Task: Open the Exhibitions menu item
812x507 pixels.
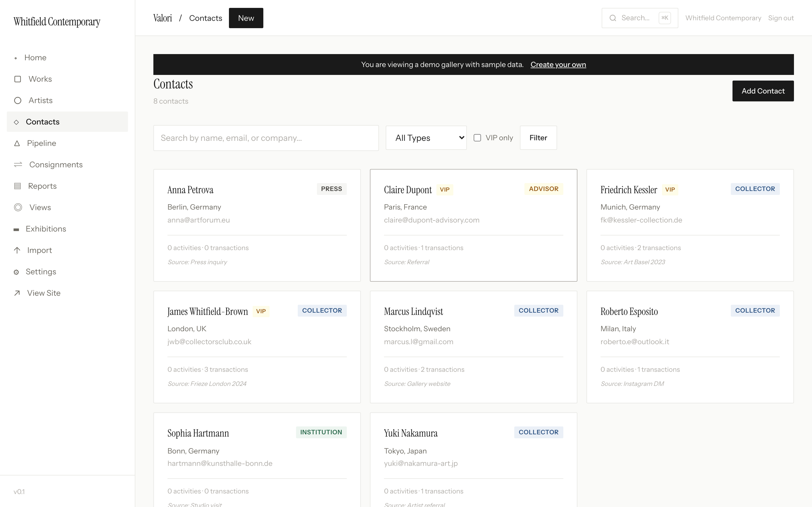Action: coord(46,229)
